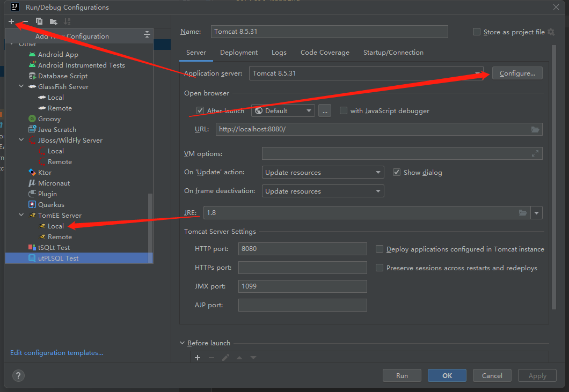Select Android App configuration type
This screenshot has width=569, height=392.
tap(58, 54)
